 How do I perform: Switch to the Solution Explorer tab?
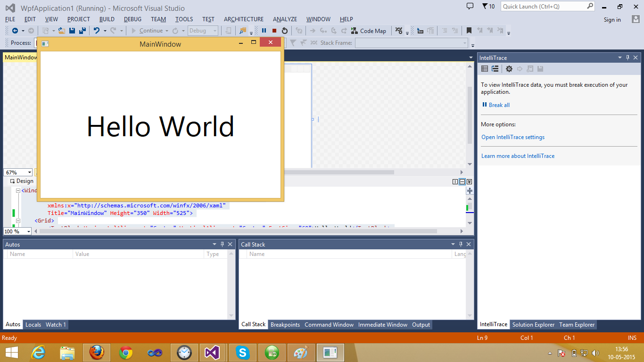[534, 325]
